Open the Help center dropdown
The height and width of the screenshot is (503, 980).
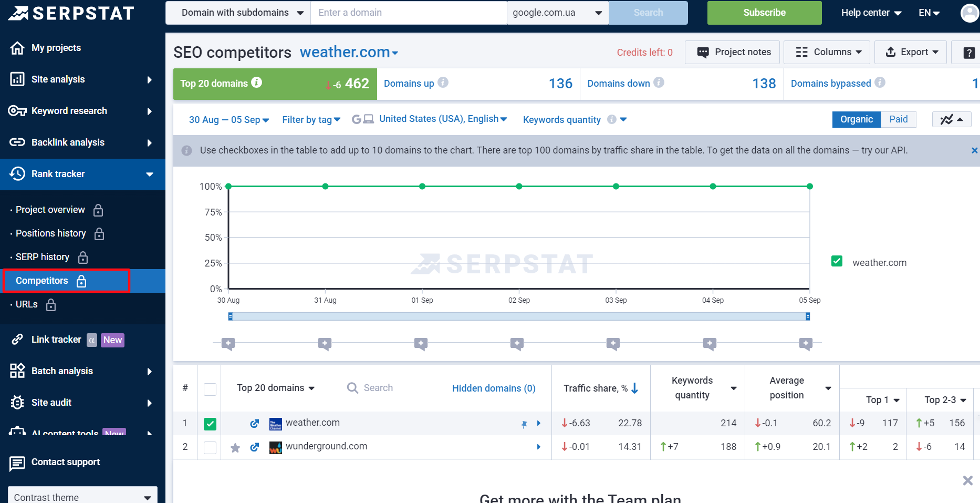[x=871, y=13]
